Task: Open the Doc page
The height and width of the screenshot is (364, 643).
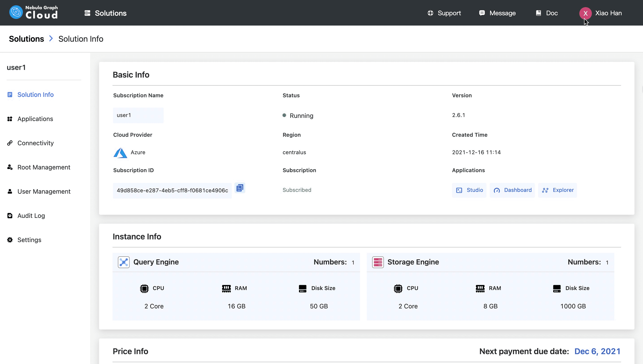Action: tap(547, 13)
